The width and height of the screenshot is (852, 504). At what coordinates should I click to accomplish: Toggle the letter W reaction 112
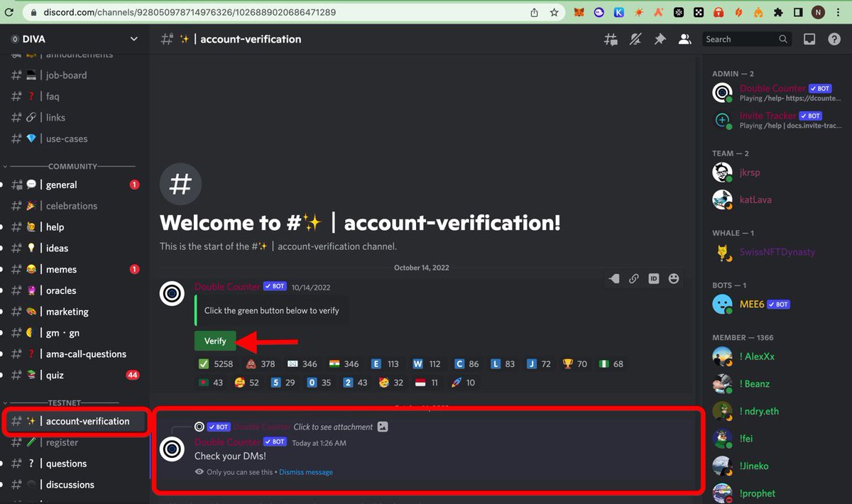(427, 364)
